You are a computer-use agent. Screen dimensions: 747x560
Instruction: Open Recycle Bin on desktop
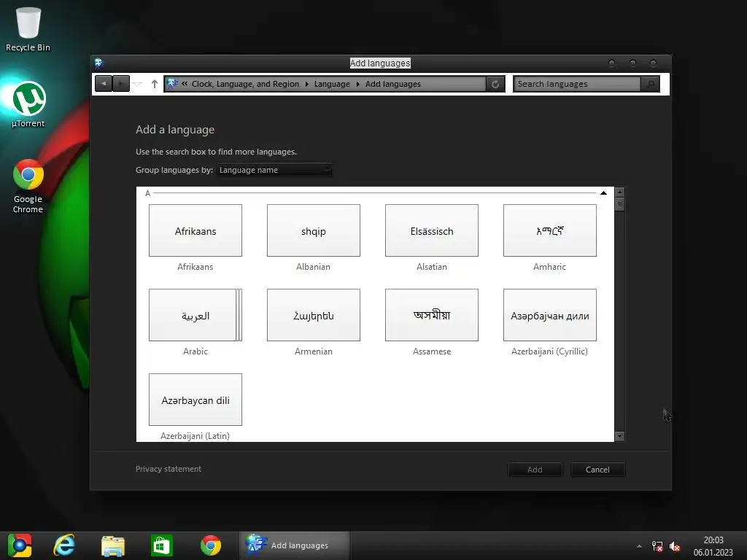[x=28, y=29]
